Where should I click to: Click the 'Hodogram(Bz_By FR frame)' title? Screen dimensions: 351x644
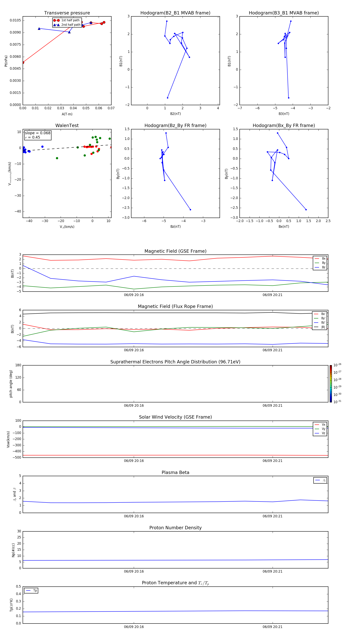point(175,125)
